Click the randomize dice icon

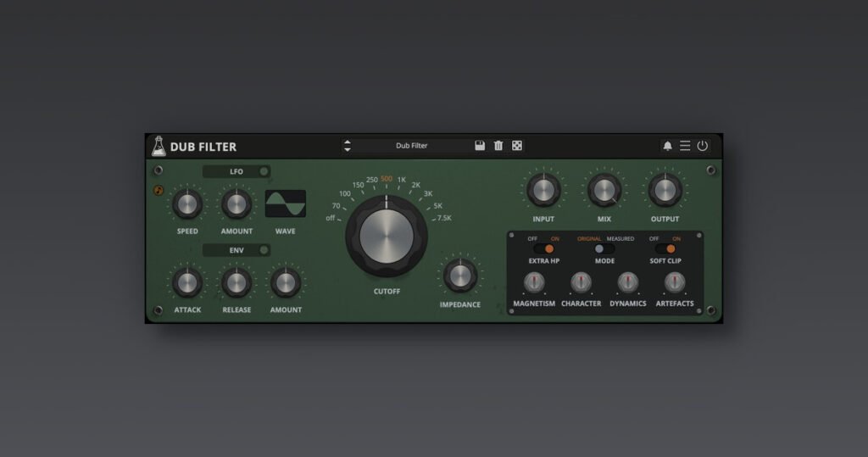(x=517, y=146)
